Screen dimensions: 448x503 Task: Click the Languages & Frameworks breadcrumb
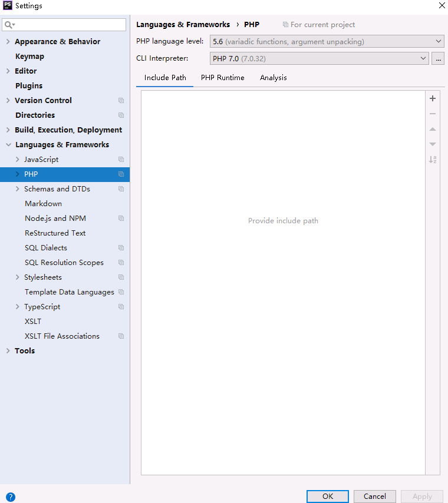183,25
